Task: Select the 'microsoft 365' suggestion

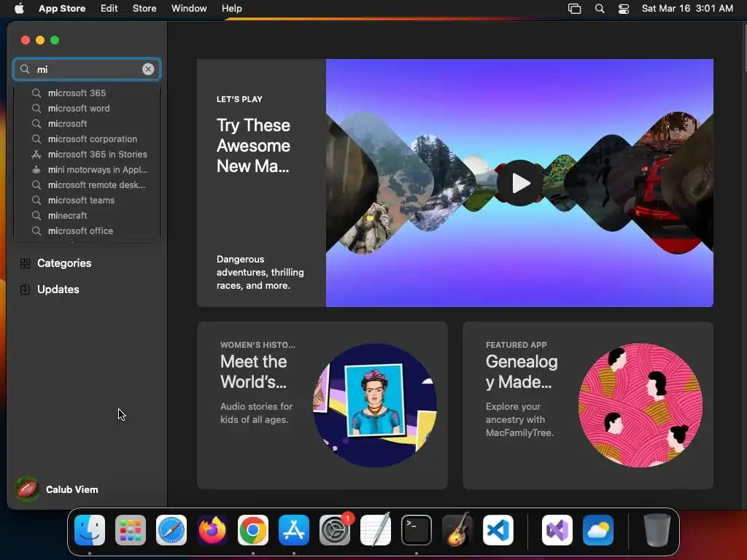Action: pyautogui.click(x=87, y=93)
